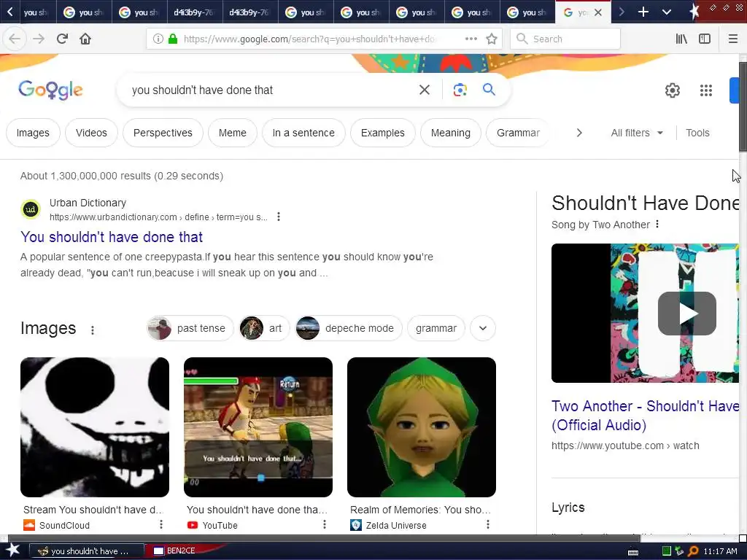Open YouTube image options menu

click(x=325, y=524)
